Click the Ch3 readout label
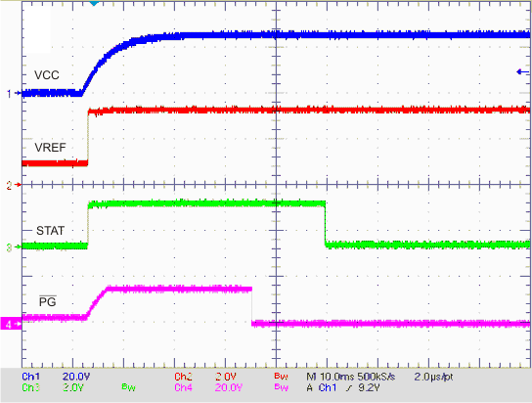The width and height of the screenshot is (532, 403). (31, 387)
